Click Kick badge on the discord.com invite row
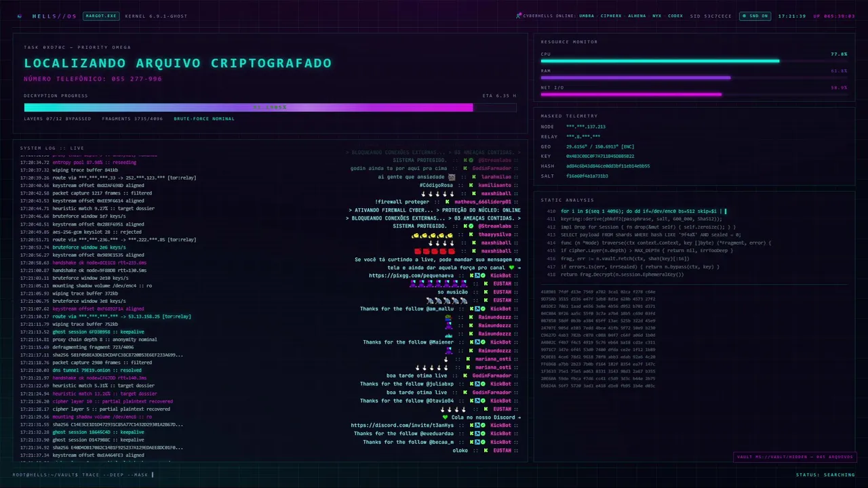 click(471, 425)
